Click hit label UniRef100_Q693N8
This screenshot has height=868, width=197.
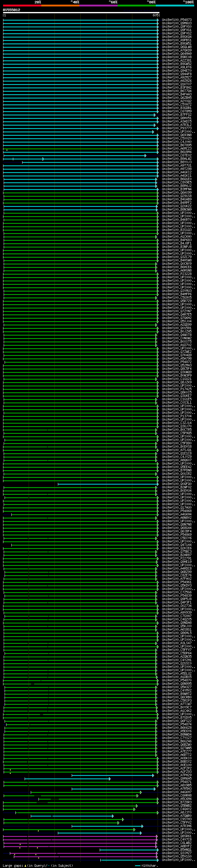click(176, 135)
